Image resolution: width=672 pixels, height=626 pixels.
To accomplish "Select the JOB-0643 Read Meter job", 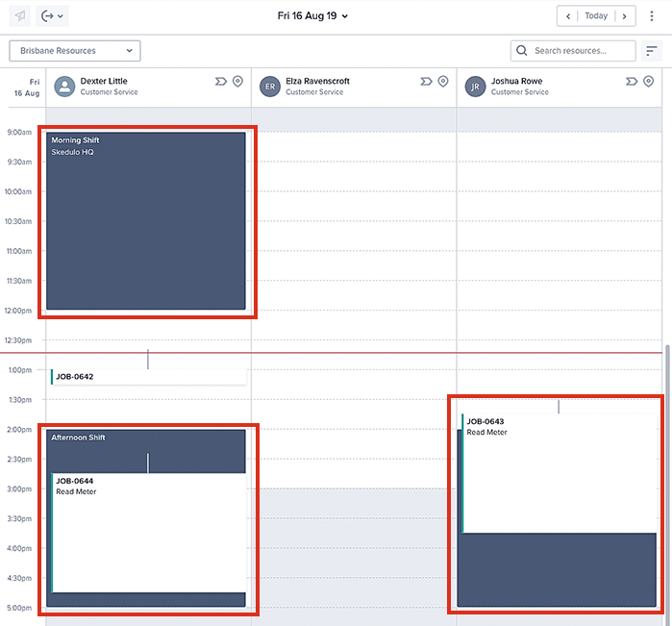I will coord(558,471).
